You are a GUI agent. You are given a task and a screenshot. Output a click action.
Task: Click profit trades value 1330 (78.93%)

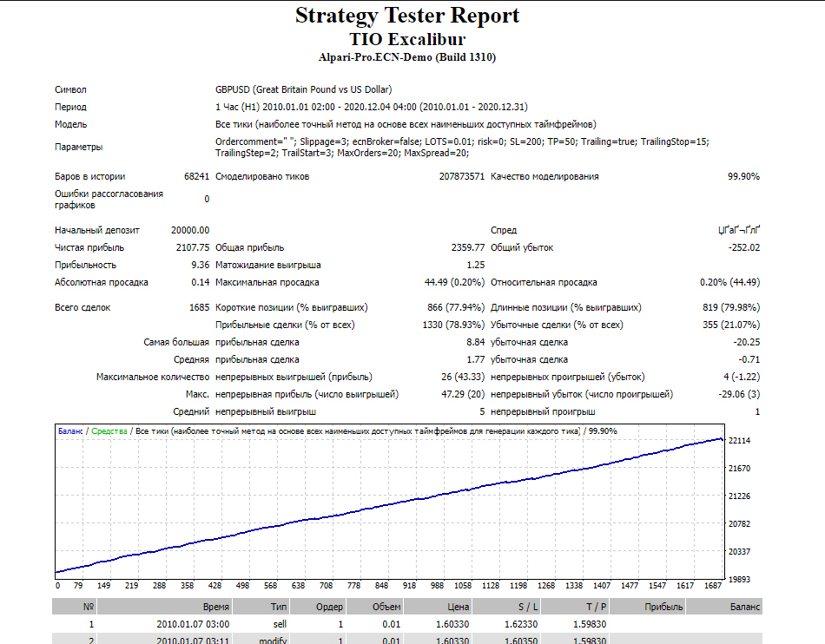click(453, 325)
